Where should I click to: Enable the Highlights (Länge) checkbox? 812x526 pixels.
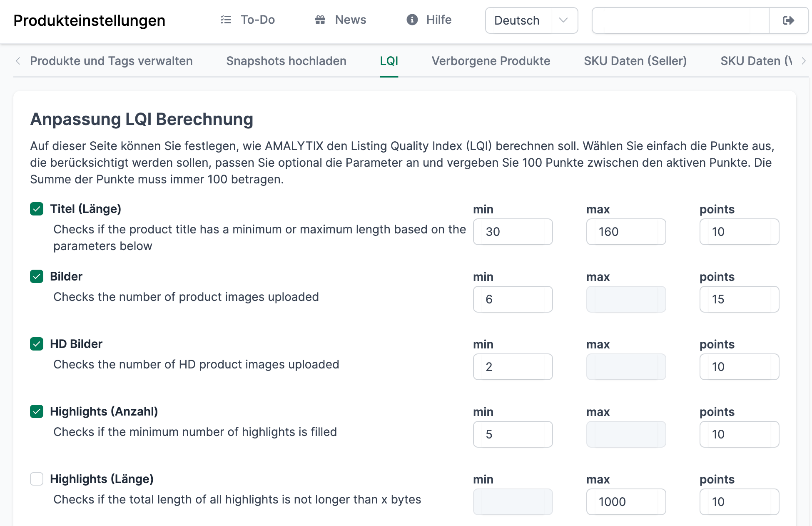[37, 479]
